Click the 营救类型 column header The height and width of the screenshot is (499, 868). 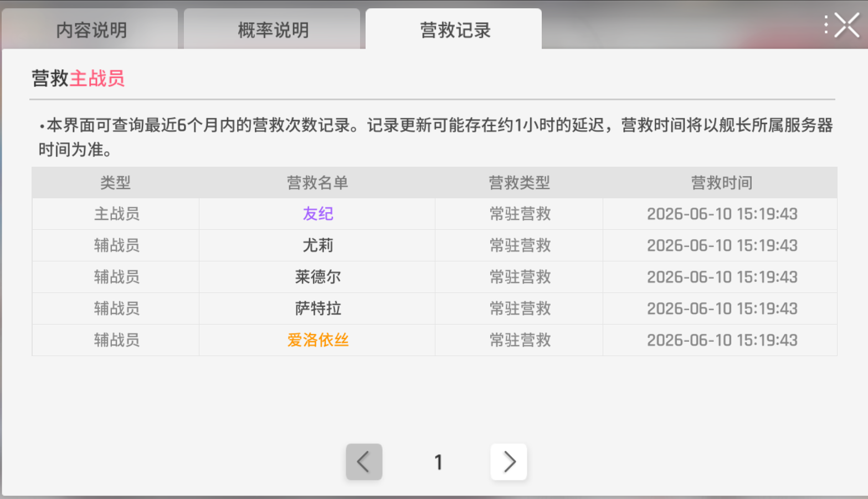pos(520,183)
